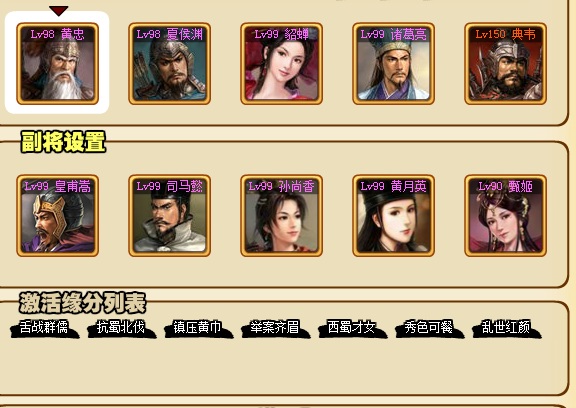The image size is (576, 408).
Task: Select the Lv150 典韦 hero portrait
Action: 505,64
